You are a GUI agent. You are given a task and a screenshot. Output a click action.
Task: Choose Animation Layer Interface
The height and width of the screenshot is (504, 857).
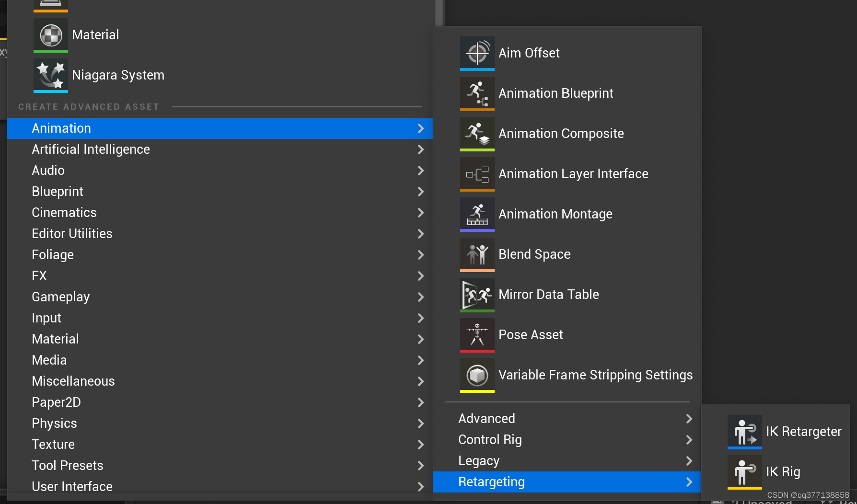tap(567, 174)
